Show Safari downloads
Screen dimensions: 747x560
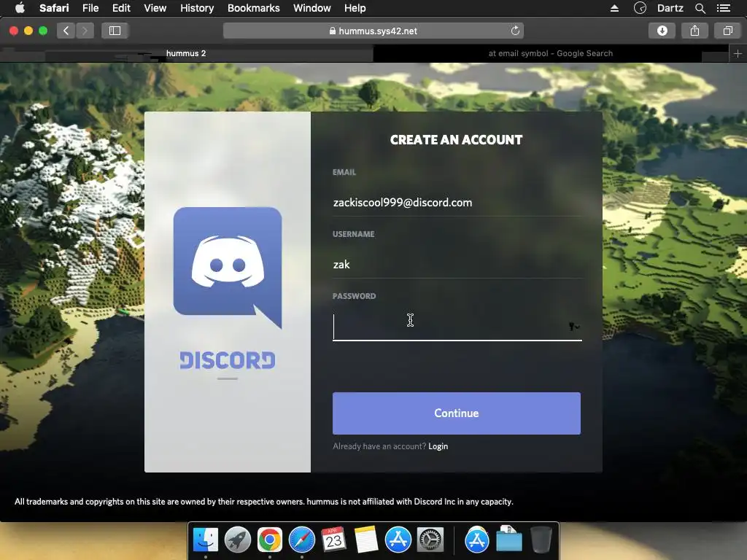662,31
